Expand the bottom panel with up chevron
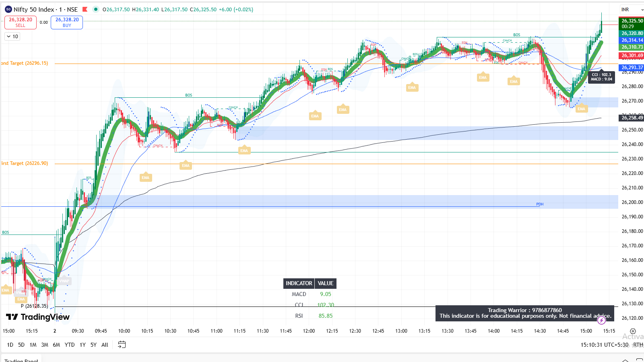The image size is (644, 362). (x=625, y=360)
